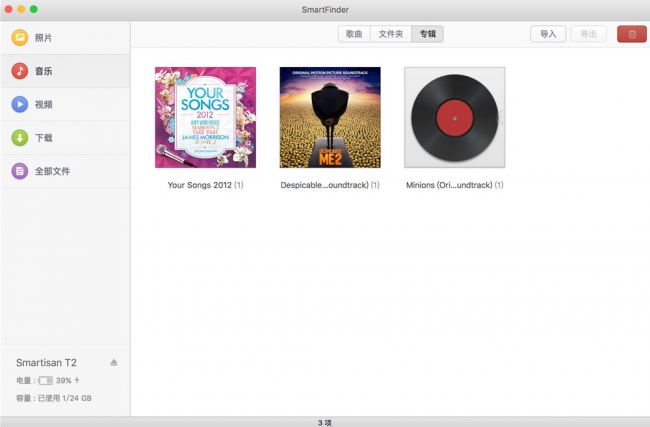The image size is (650, 427).
Task: Open the blue 视频 video icon
Action: click(19, 104)
